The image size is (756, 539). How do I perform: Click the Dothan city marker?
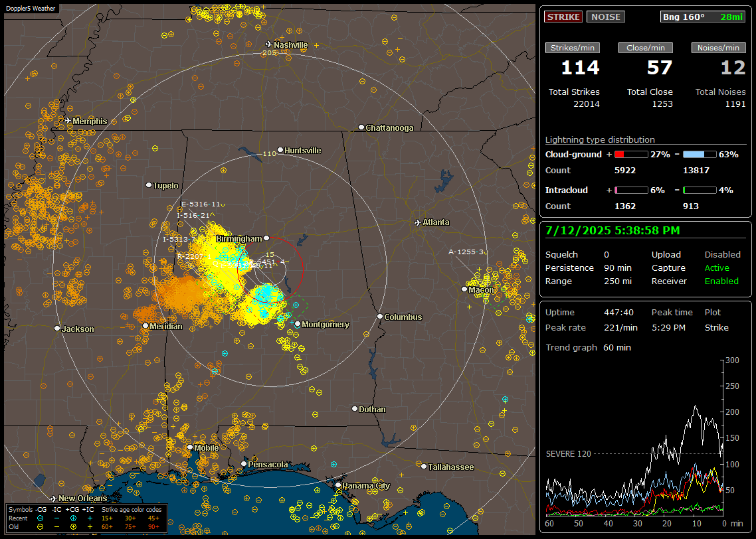pos(355,408)
